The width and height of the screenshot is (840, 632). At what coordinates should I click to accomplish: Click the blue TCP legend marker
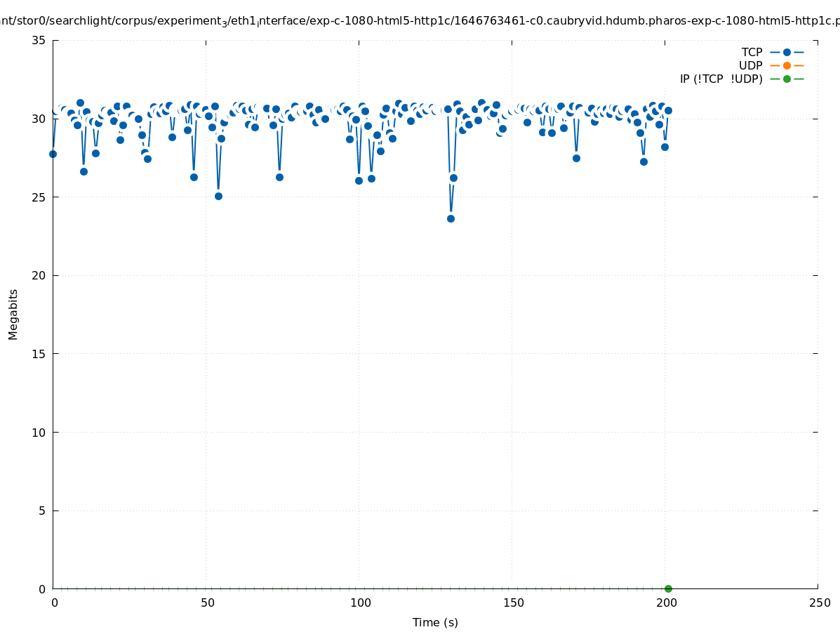tap(787, 52)
